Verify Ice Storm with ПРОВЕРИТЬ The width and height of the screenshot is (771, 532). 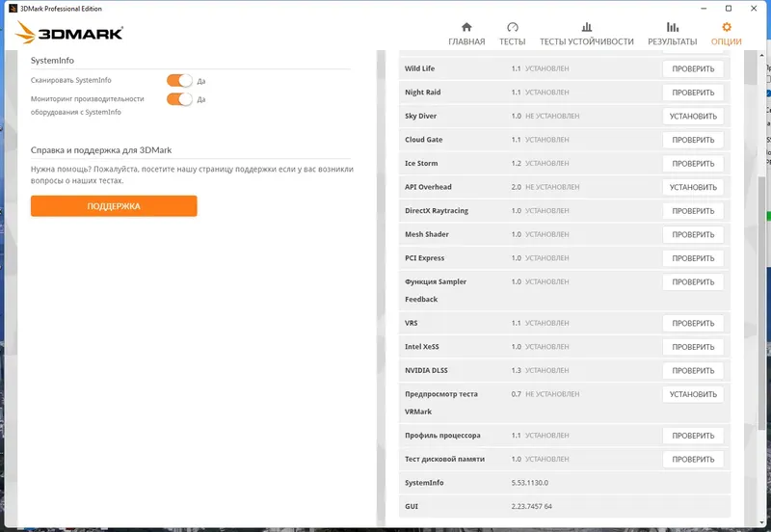point(693,163)
